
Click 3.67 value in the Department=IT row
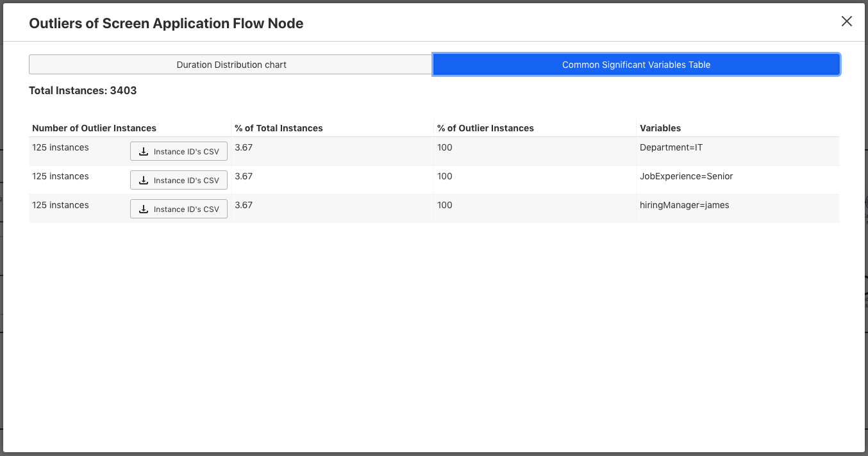(244, 147)
